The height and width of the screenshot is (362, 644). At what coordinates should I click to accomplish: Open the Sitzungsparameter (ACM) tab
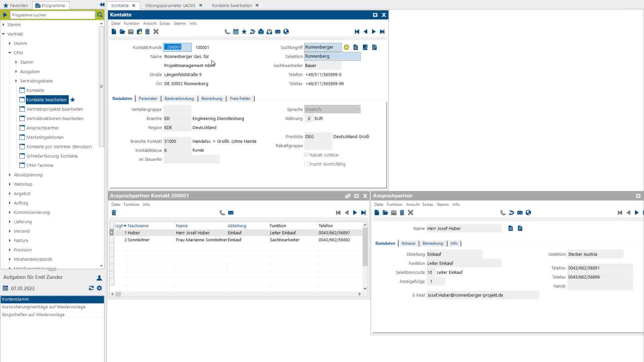[170, 5]
